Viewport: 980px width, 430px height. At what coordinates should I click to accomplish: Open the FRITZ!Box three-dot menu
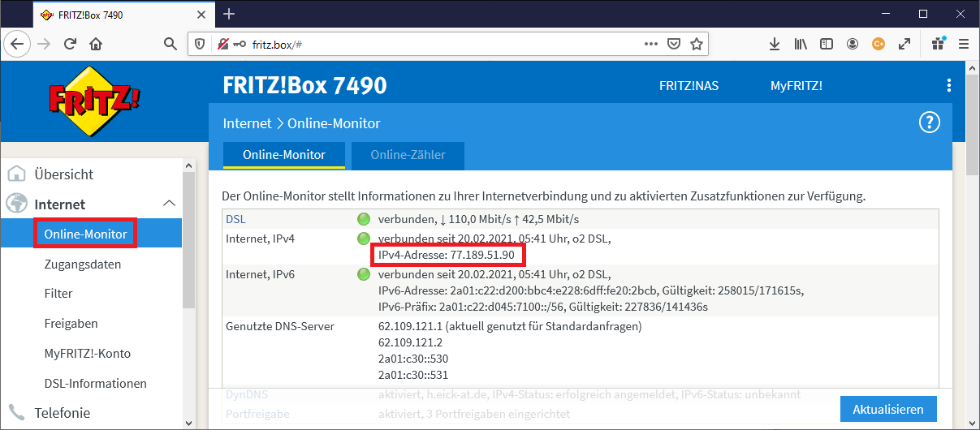coord(949,85)
